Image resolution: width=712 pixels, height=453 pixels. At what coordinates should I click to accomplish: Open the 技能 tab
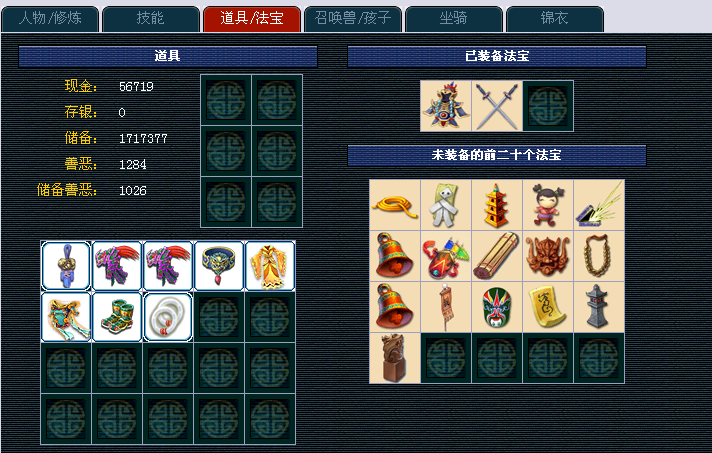click(151, 19)
